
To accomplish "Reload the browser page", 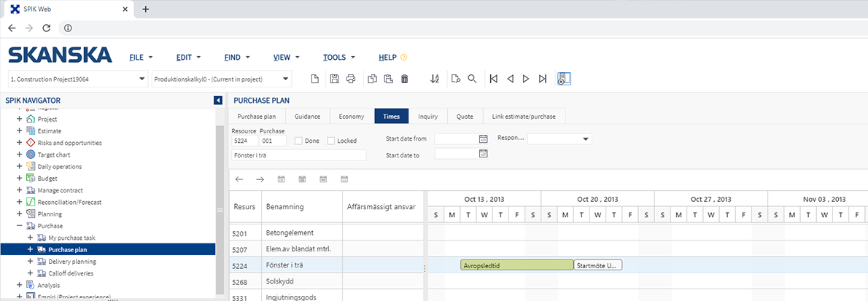I will click(47, 28).
